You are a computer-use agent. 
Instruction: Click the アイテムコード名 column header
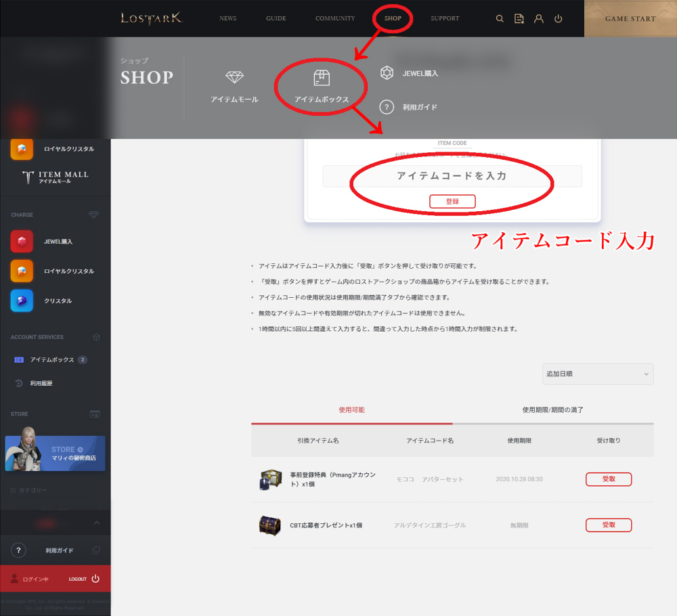point(430,440)
